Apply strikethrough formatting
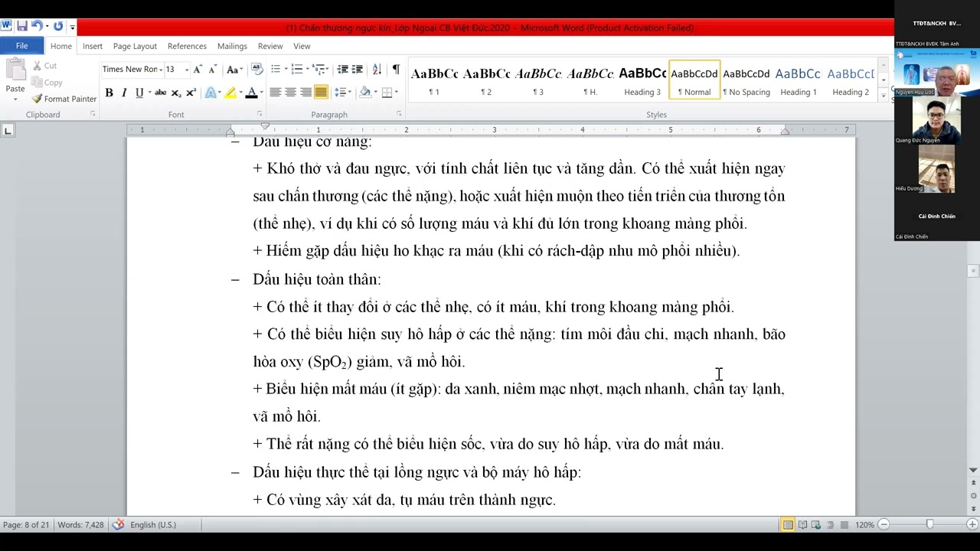The height and width of the screenshot is (551, 980). (160, 93)
